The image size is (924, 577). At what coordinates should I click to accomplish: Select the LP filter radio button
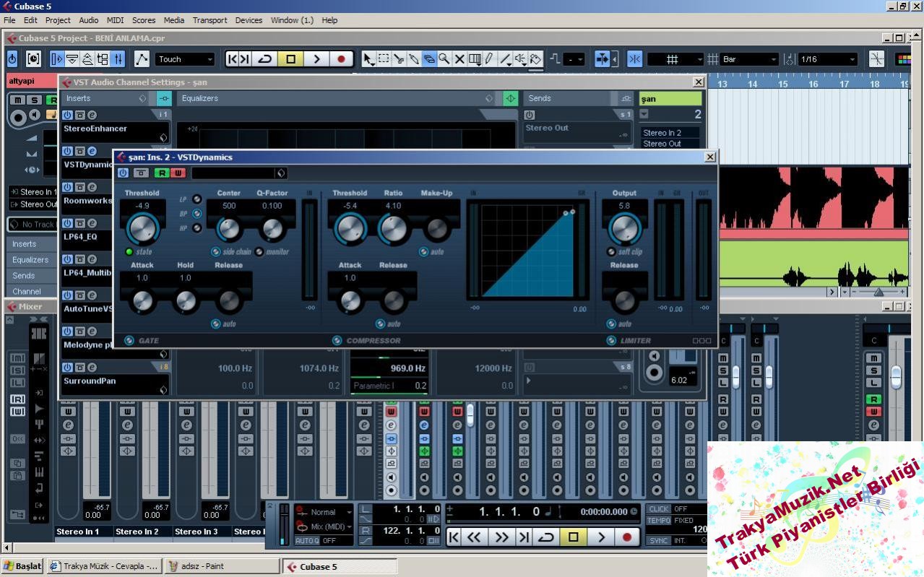pyautogui.click(x=197, y=199)
